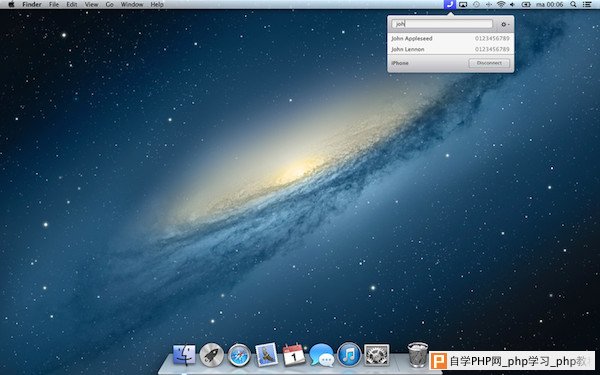Open the Go menu

tap(109, 5)
